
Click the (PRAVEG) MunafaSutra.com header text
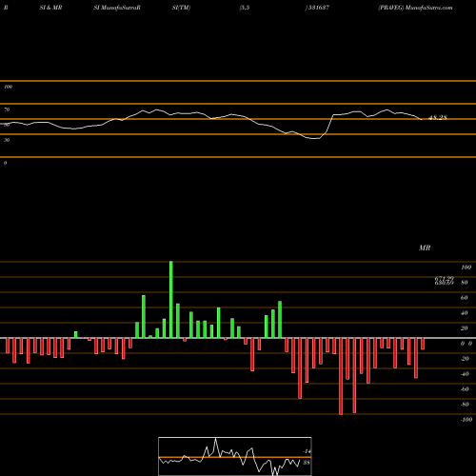click(415, 8)
